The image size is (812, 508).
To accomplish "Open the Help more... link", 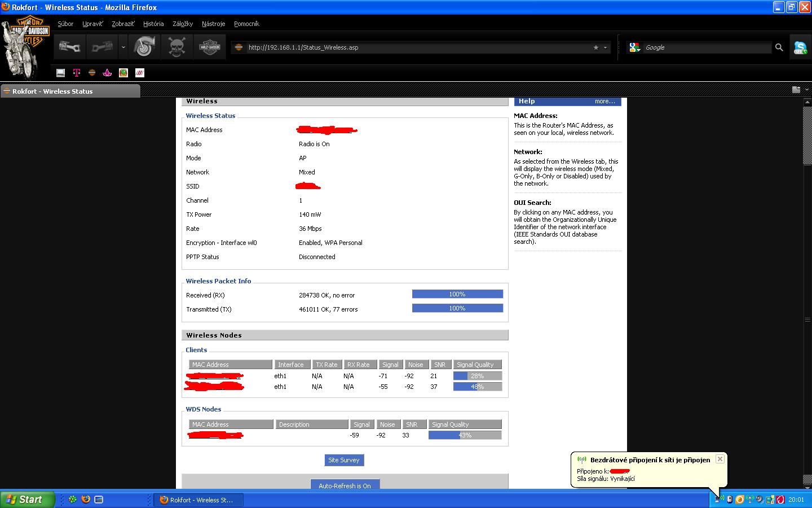I will [x=604, y=102].
